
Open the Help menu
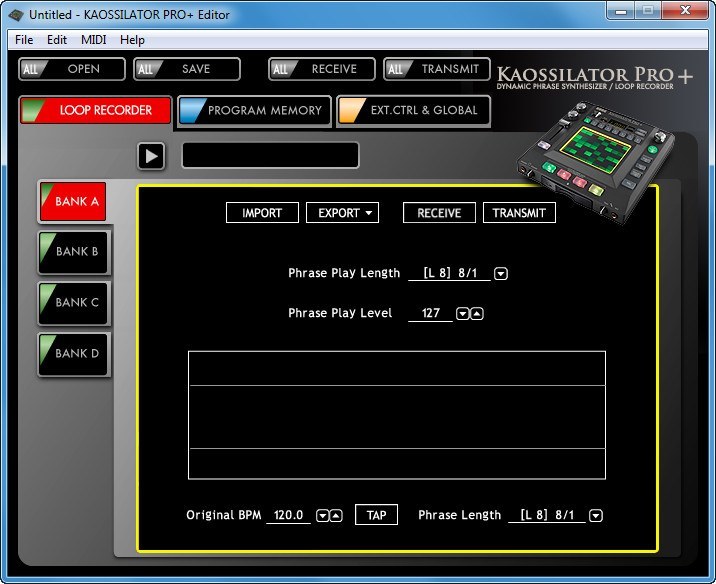pyautogui.click(x=132, y=40)
